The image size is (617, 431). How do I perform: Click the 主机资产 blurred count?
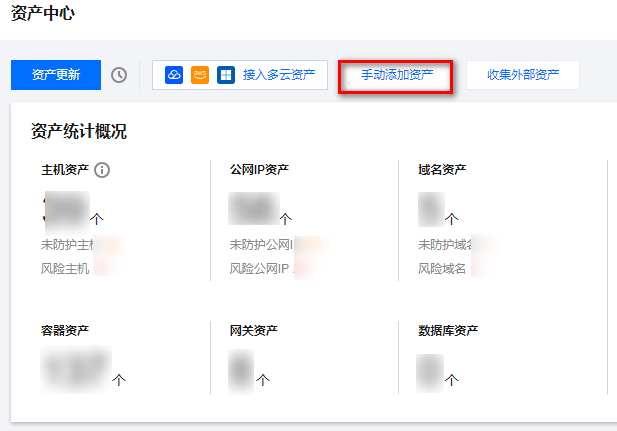pos(67,212)
